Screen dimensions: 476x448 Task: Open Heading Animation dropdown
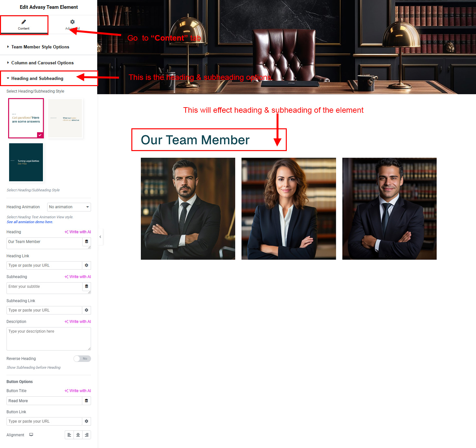pos(69,207)
